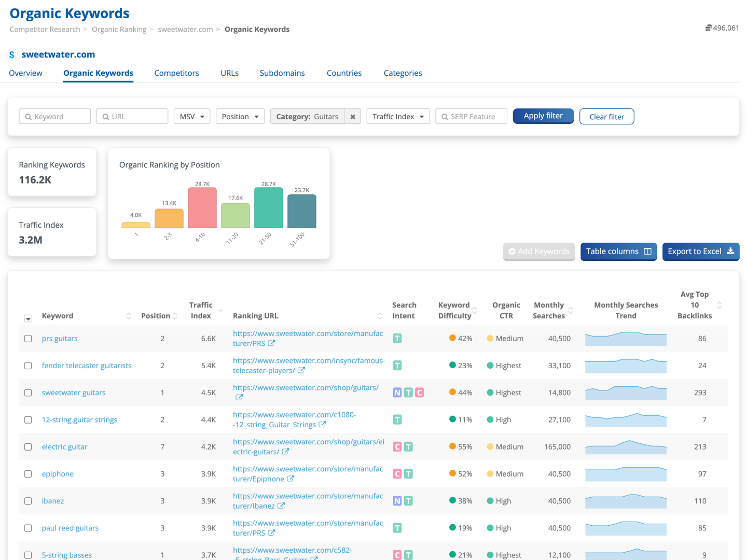Sort by Avg Top 10 Backlinks arrows

coord(719,305)
